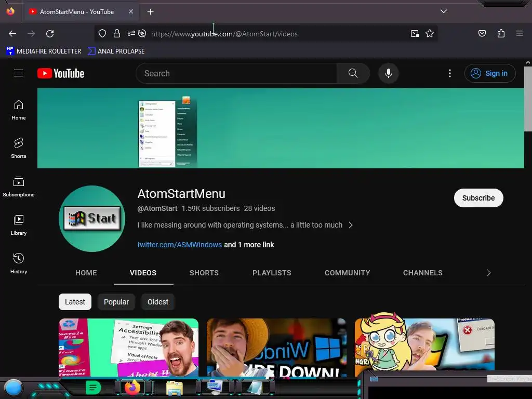The height and width of the screenshot is (399, 532).
Task: Open the Firefox application menu
Action: pyautogui.click(x=519, y=33)
